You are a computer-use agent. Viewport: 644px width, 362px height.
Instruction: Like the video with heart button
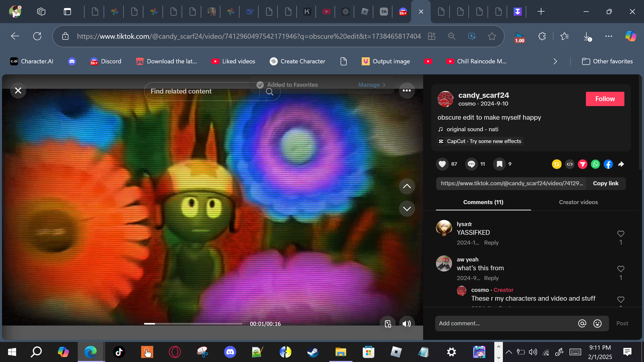(x=442, y=164)
